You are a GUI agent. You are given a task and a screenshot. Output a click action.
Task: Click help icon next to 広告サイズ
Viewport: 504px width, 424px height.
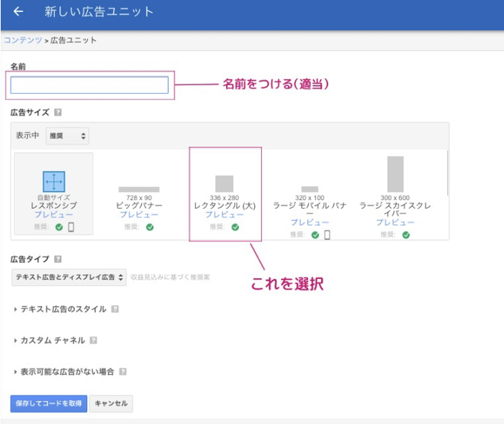coord(58,112)
